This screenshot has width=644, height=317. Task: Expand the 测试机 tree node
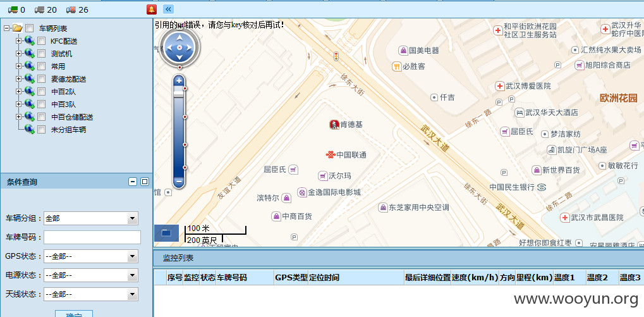pos(18,53)
